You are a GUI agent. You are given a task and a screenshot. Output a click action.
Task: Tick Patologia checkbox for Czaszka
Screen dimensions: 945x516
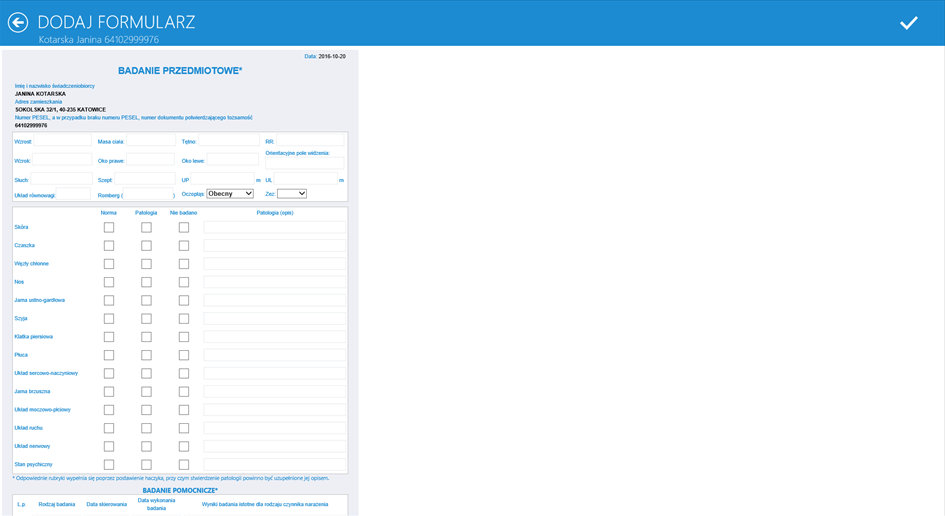coord(146,246)
